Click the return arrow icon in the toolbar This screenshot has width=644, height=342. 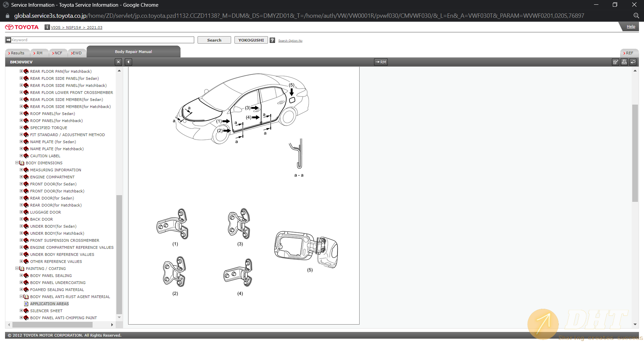point(633,62)
